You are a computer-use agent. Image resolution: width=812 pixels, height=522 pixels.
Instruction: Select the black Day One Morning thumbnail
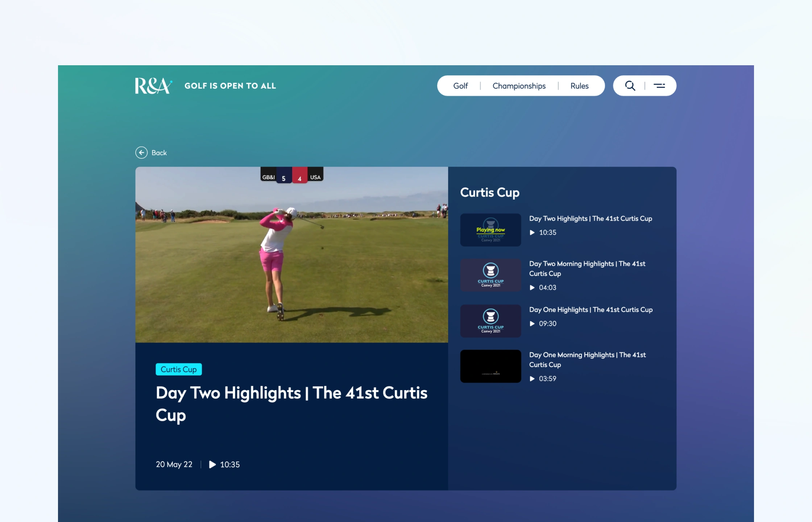pyautogui.click(x=490, y=366)
